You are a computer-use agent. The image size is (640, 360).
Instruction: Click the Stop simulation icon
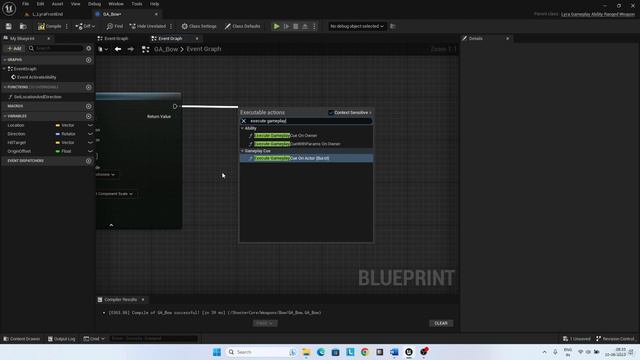(296, 26)
